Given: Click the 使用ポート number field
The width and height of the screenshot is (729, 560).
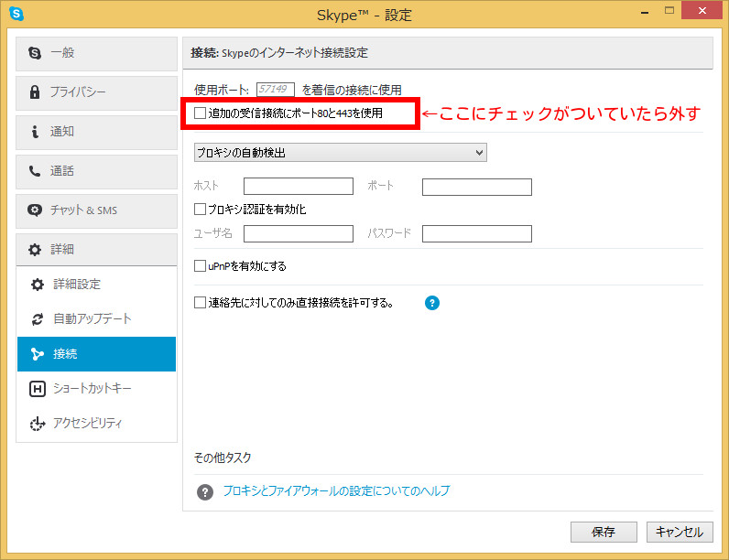Looking at the screenshot, I should (x=276, y=89).
